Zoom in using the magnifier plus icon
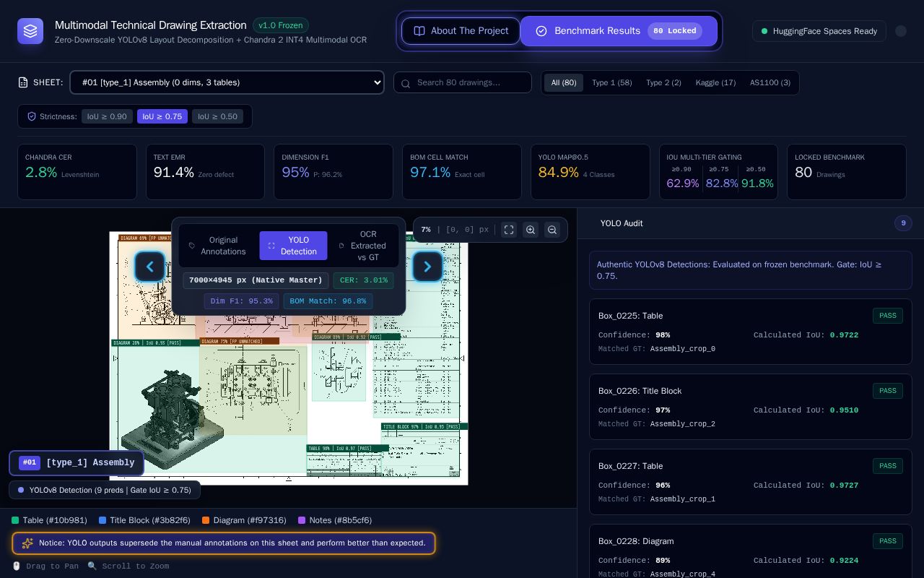This screenshot has width=924, height=578. click(x=531, y=230)
